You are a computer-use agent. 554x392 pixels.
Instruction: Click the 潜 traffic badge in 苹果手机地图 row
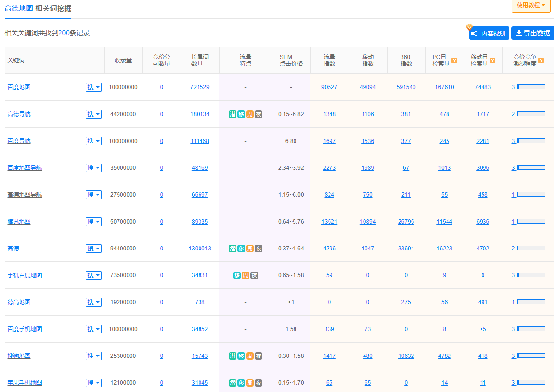click(x=233, y=383)
